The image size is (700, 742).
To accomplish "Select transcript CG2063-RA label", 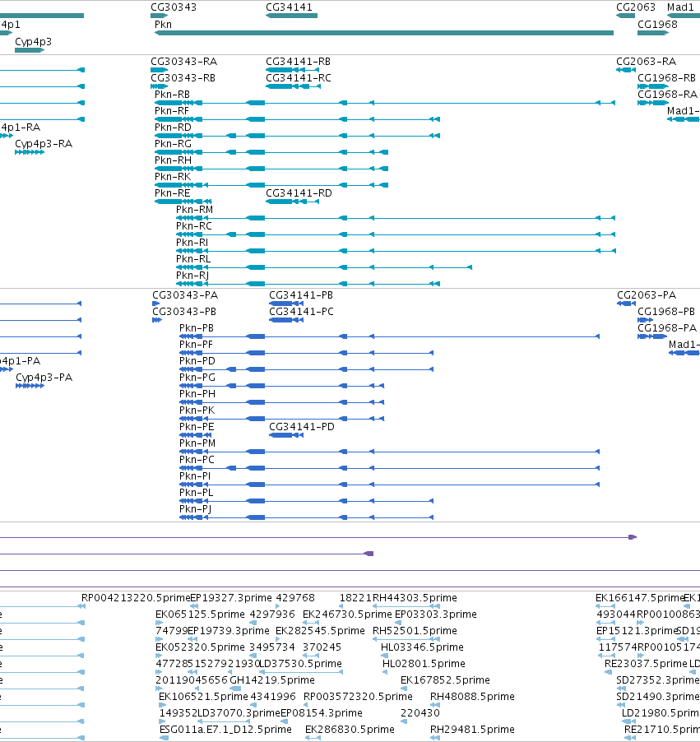I will point(646,62).
